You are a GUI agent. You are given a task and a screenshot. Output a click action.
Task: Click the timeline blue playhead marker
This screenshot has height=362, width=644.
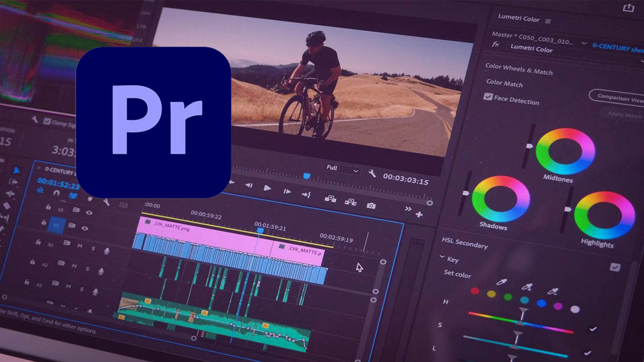pyautogui.click(x=260, y=230)
